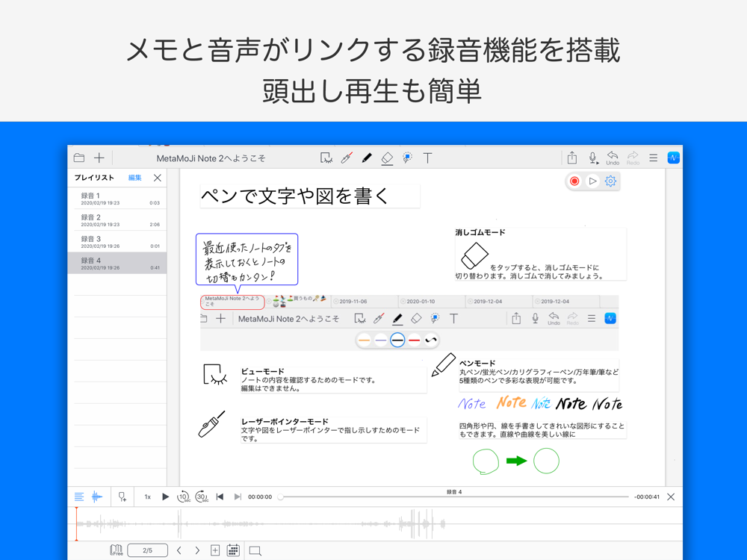Click the blue waveform icon in the top toolbar
Image resolution: width=747 pixels, height=560 pixels.
[674, 158]
